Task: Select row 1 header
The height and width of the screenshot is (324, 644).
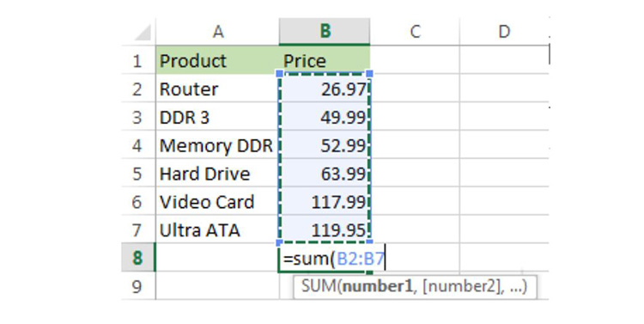Action: point(138,60)
